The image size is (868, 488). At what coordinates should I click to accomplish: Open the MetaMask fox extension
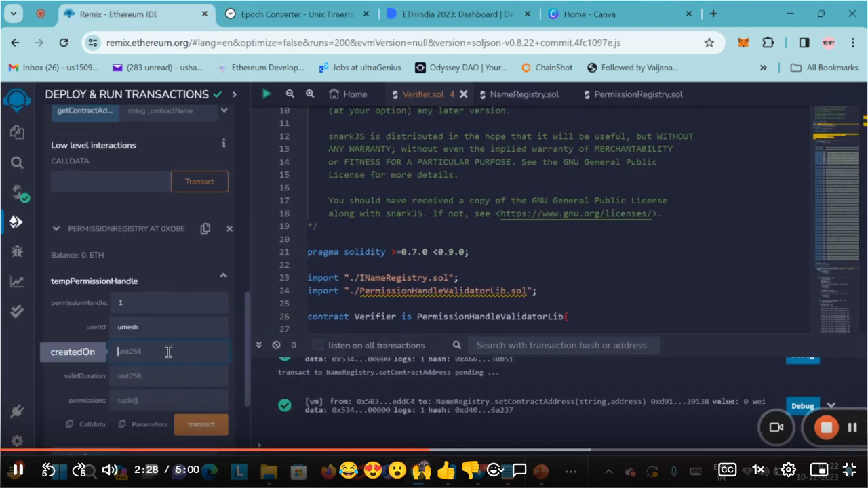click(744, 43)
